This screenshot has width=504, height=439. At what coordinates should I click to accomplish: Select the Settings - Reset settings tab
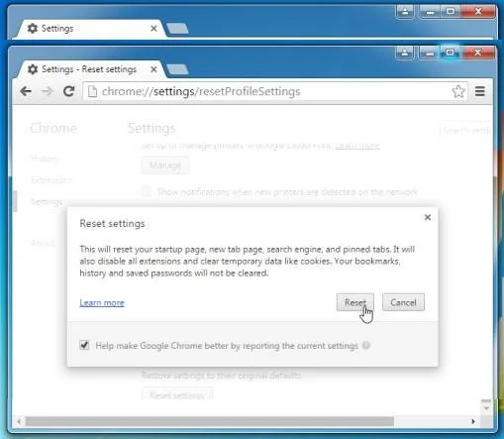click(89, 69)
